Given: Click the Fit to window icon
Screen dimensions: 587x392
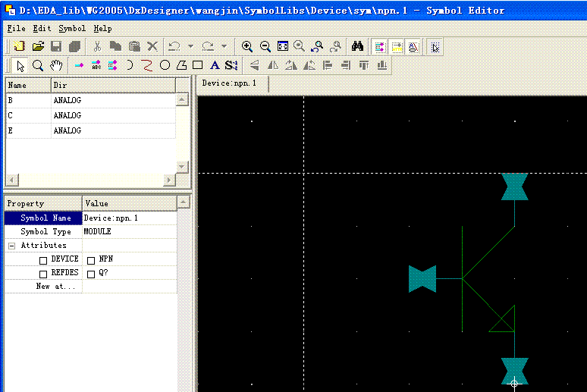Looking at the screenshot, I should coord(283,46).
